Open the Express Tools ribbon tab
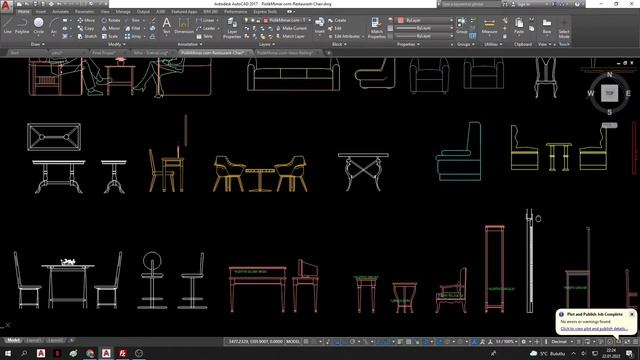Image resolution: width=640 pixels, height=360 pixels. (x=265, y=12)
